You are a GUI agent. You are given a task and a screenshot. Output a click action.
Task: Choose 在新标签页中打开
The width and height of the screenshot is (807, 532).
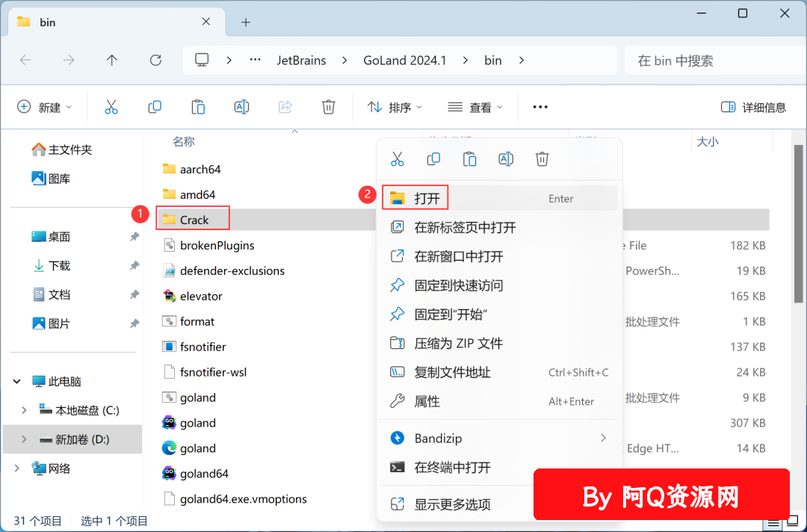pos(498,227)
